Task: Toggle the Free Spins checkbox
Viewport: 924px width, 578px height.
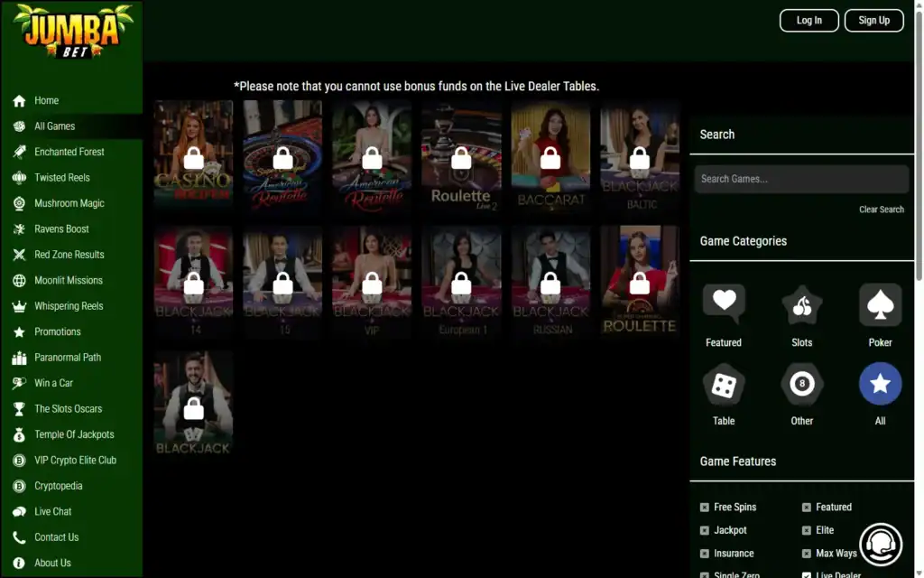Action: coord(704,508)
